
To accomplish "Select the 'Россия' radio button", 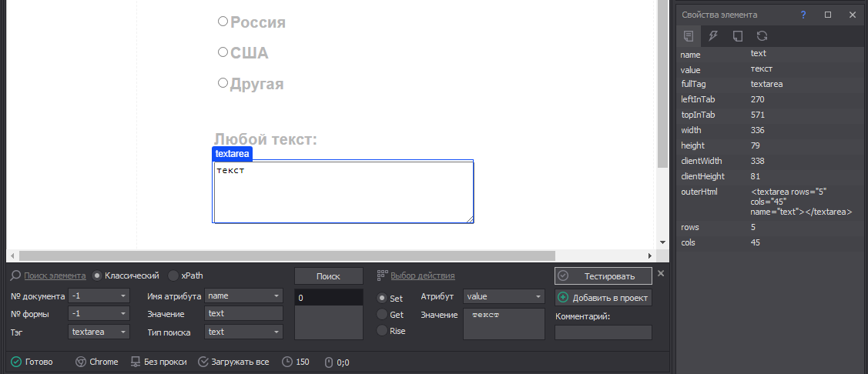I will tap(223, 22).
